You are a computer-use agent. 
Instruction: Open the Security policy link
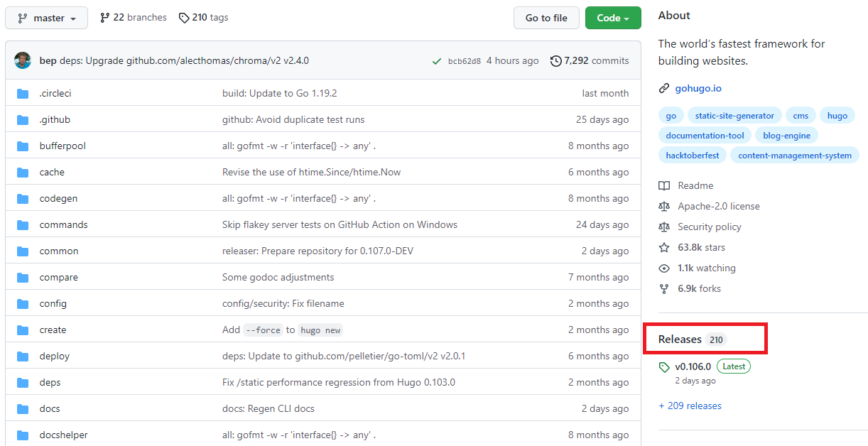pos(710,227)
